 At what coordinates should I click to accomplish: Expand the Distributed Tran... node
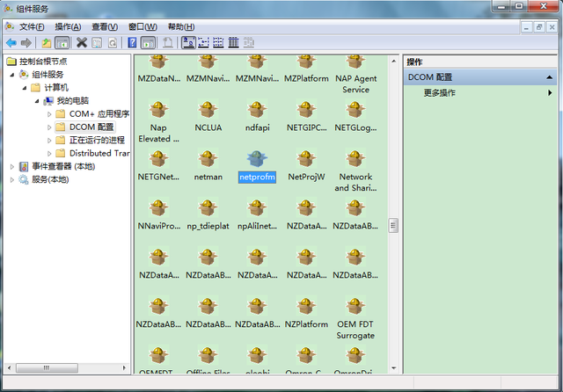(x=49, y=154)
